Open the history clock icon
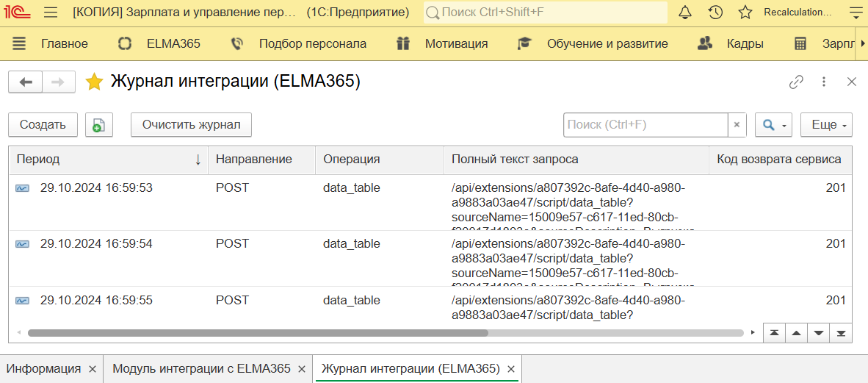Image resolution: width=868 pixels, height=383 pixels. point(715,12)
